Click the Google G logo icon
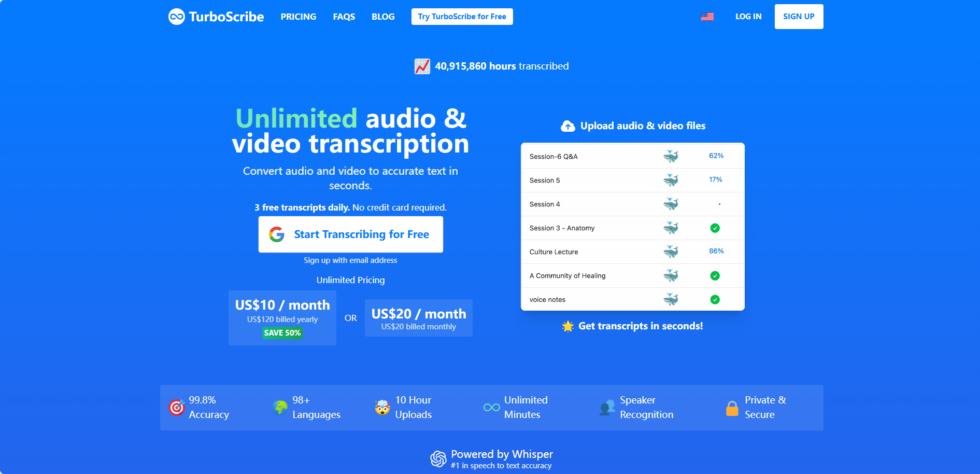Screen dimensions: 980x474 (277, 234)
